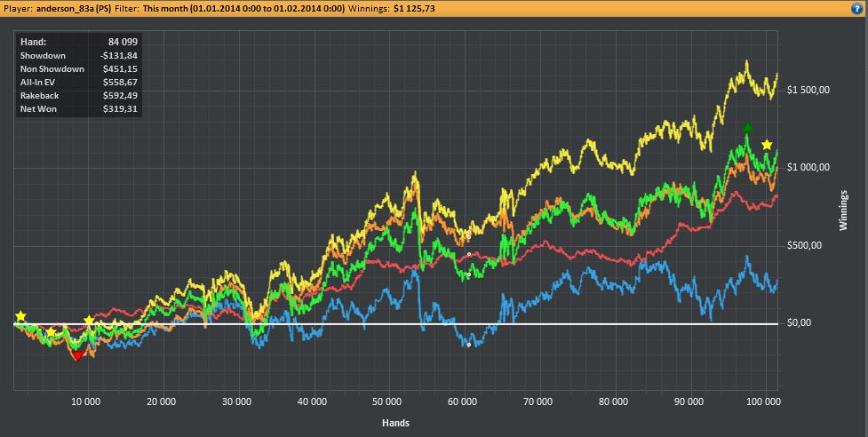The height and width of the screenshot is (437, 868).
Task: Click the 30 000 x-axis label
Action: point(236,401)
